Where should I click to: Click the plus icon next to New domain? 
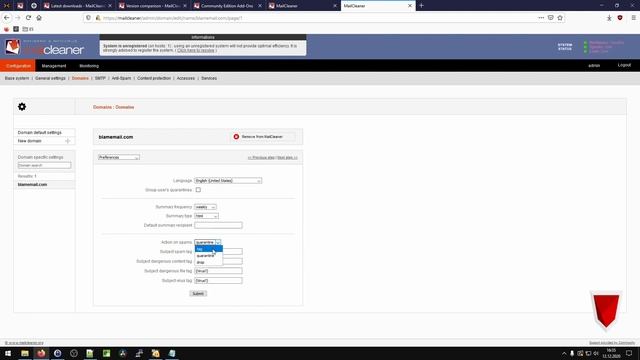[68, 141]
